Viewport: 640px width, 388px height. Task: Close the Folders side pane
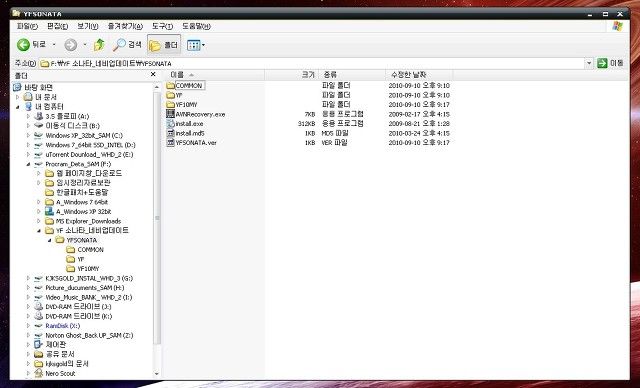[x=153, y=74]
